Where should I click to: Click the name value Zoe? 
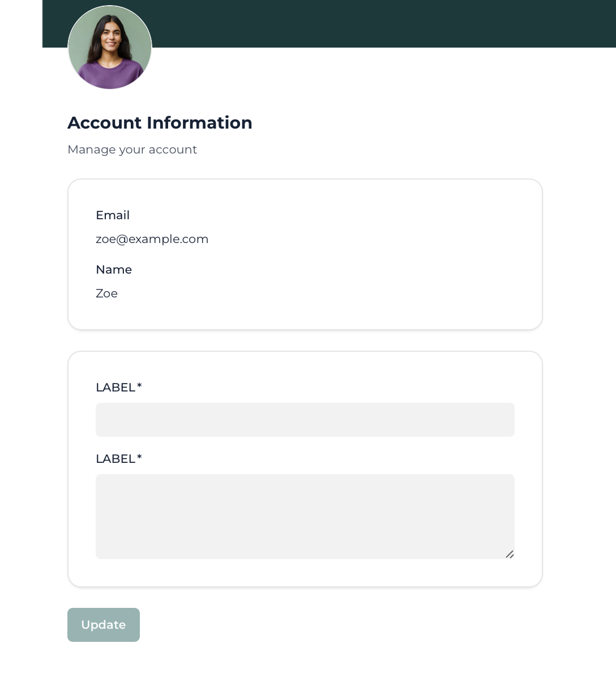[106, 293]
